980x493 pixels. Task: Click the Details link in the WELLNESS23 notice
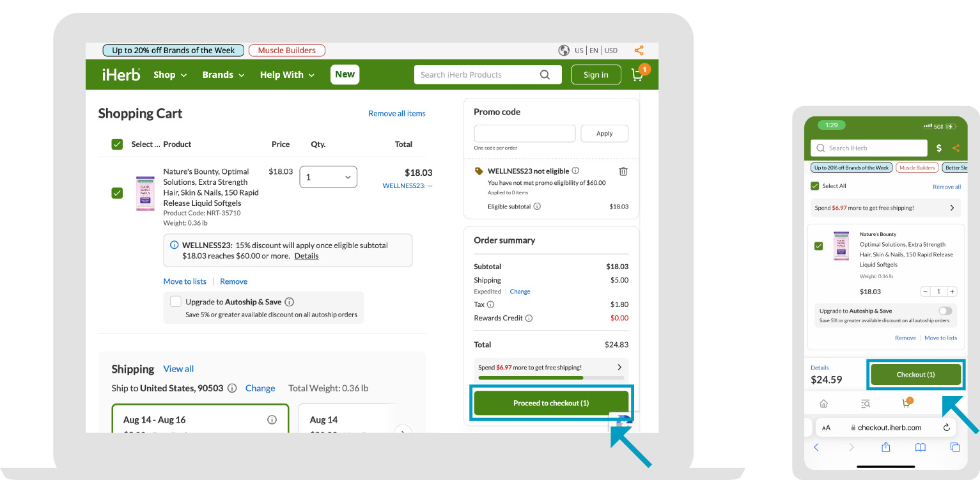point(306,256)
